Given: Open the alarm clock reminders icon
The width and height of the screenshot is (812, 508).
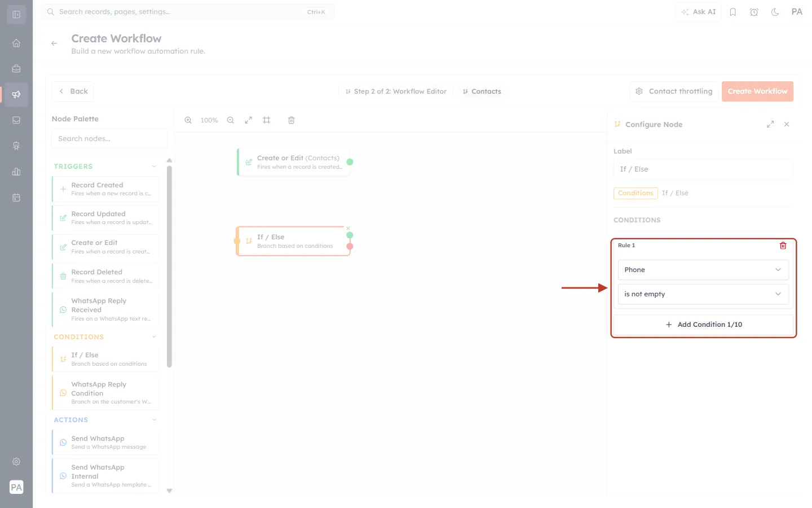Looking at the screenshot, I should pyautogui.click(x=754, y=12).
